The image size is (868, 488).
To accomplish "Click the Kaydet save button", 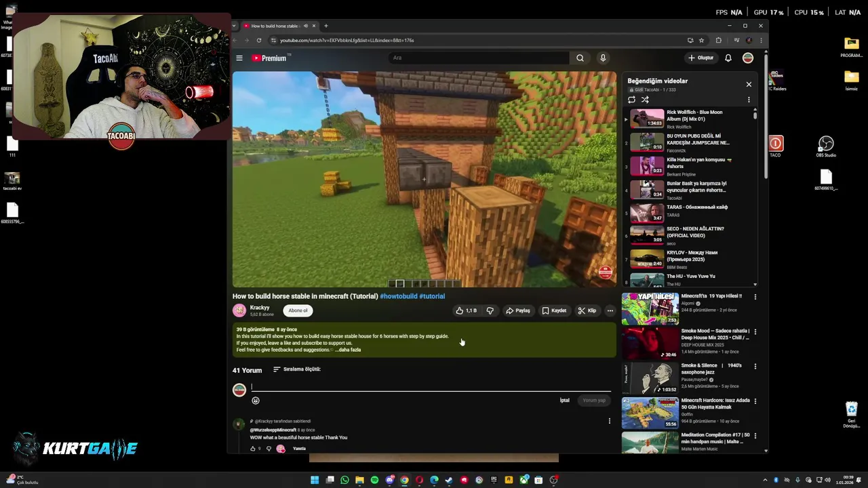I will pyautogui.click(x=554, y=311).
